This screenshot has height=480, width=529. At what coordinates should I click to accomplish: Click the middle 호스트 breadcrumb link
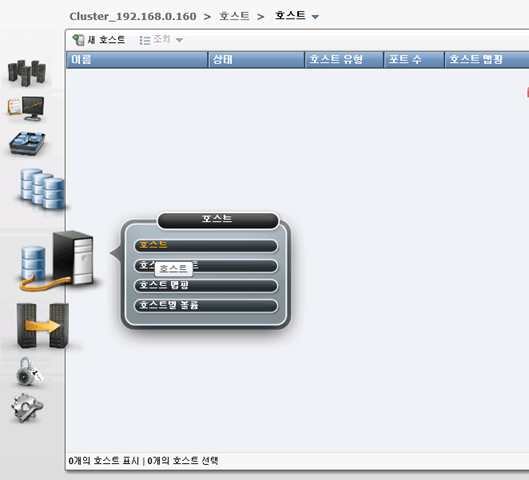[x=234, y=16]
